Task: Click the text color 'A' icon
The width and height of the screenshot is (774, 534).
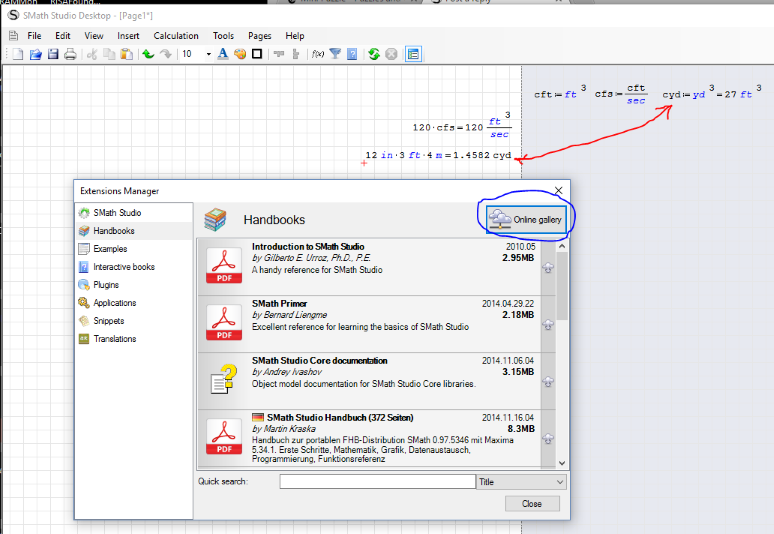Action: [223, 54]
